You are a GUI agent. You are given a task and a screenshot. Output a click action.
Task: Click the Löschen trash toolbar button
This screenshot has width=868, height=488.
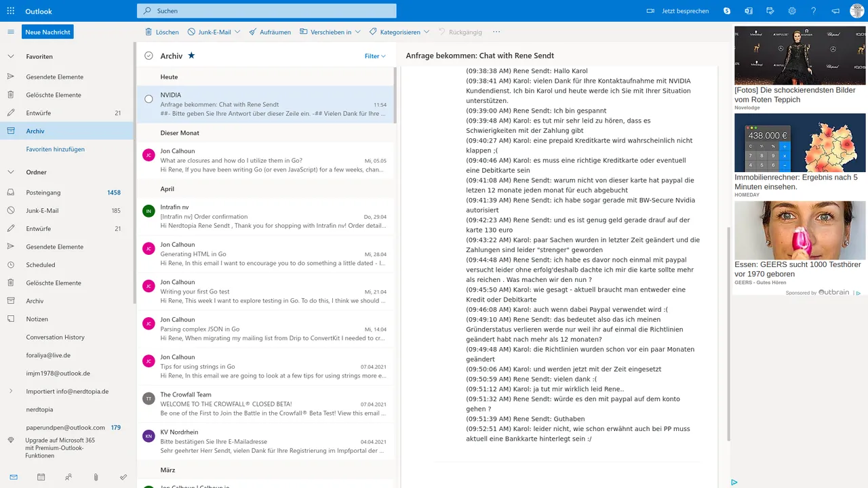point(162,32)
